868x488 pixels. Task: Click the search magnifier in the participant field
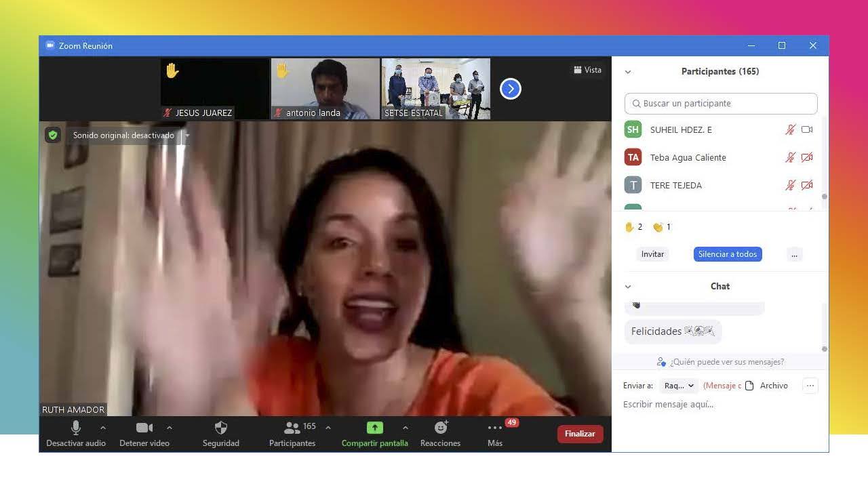coord(636,104)
